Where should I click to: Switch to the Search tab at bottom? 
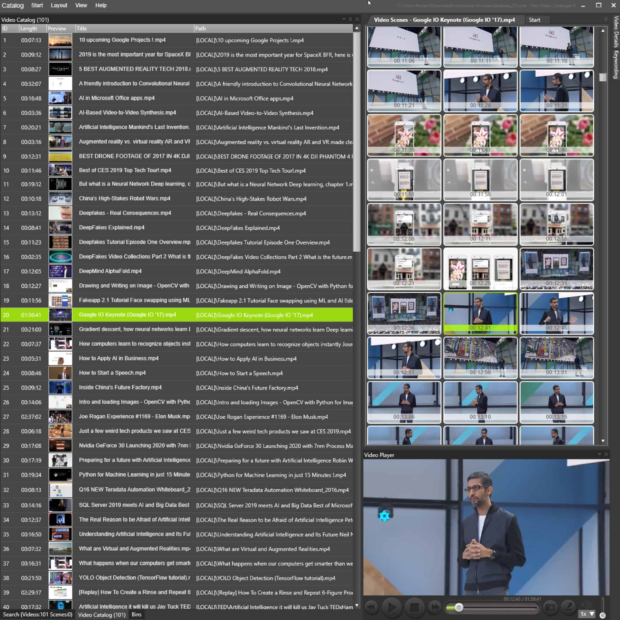point(38,614)
